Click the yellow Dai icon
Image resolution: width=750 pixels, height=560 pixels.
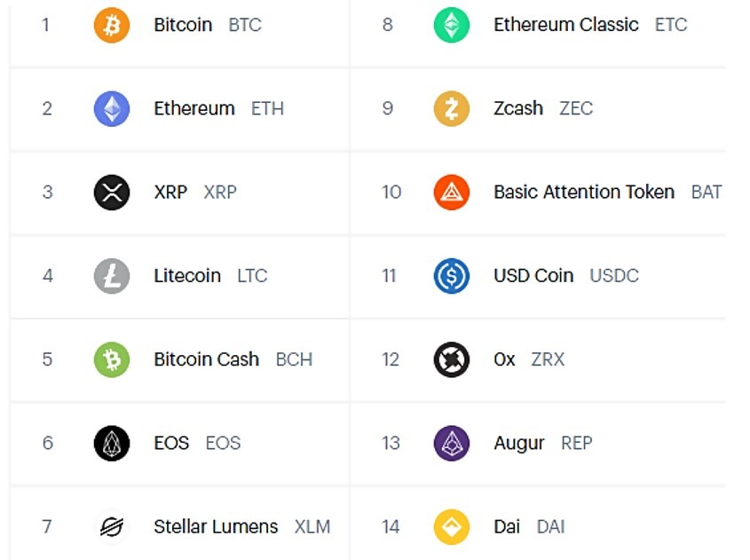tap(452, 527)
